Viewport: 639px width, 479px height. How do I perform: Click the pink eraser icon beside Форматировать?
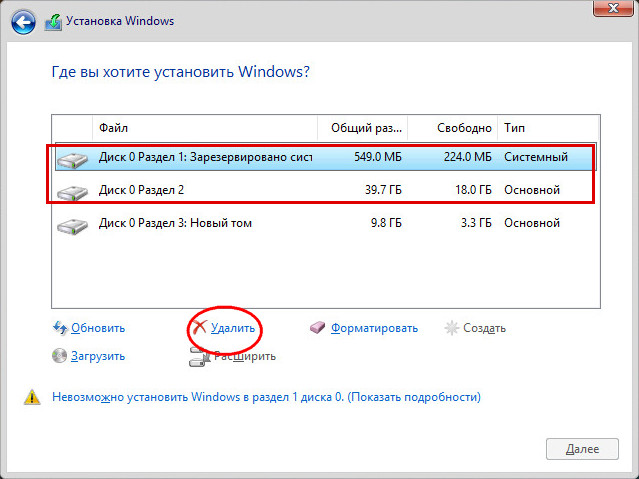(317, 327)
